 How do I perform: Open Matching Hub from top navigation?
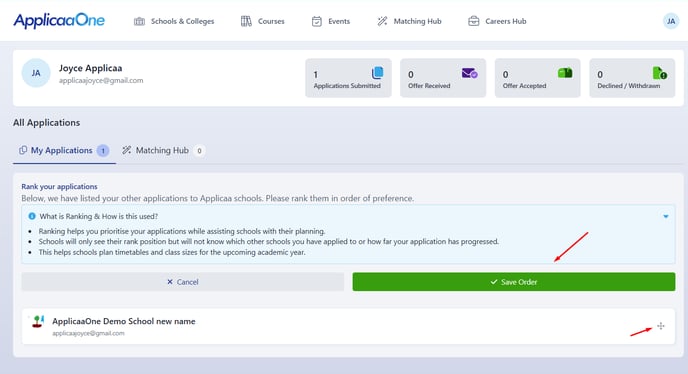tap(409, 21)
